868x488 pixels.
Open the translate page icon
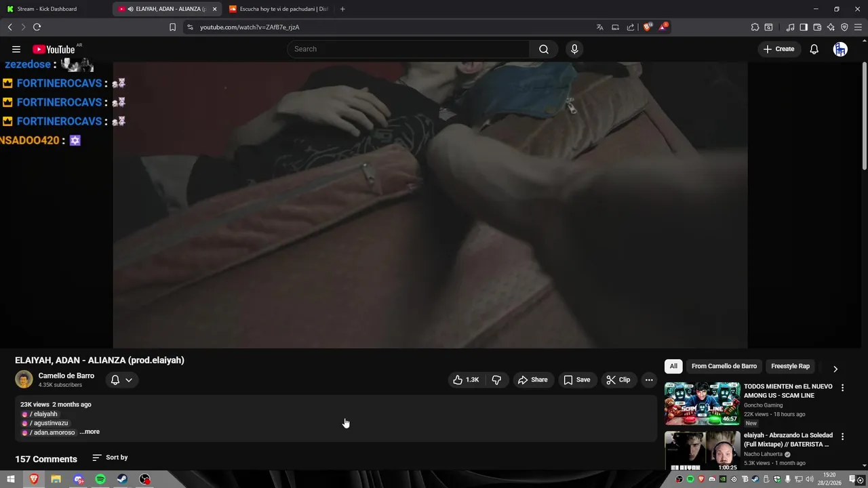[599, 27]
